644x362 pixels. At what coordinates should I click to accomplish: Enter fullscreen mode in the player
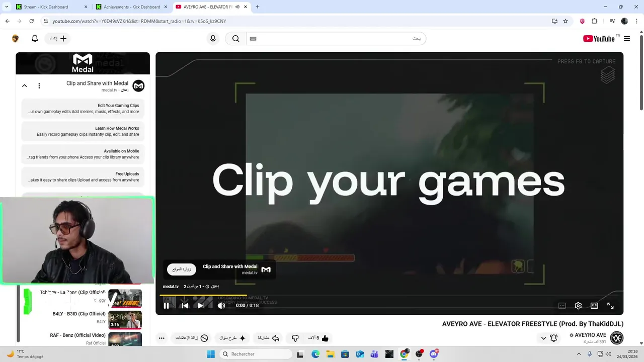(610, 306)
